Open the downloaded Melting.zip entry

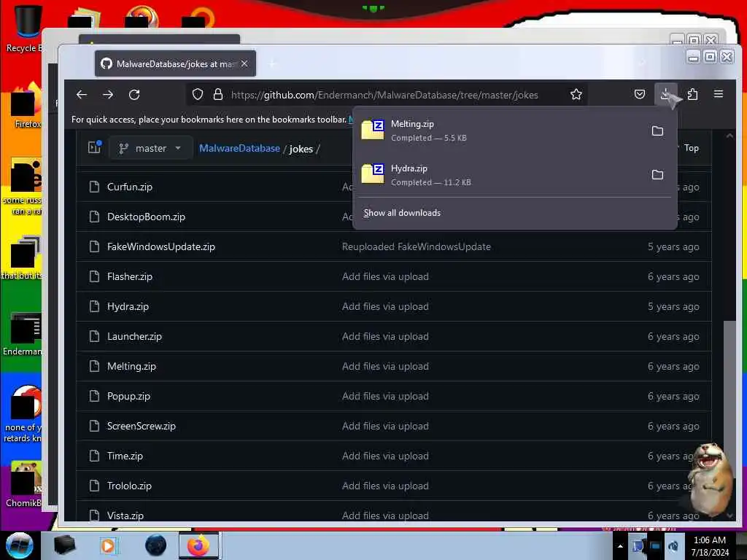click(500, 131)
